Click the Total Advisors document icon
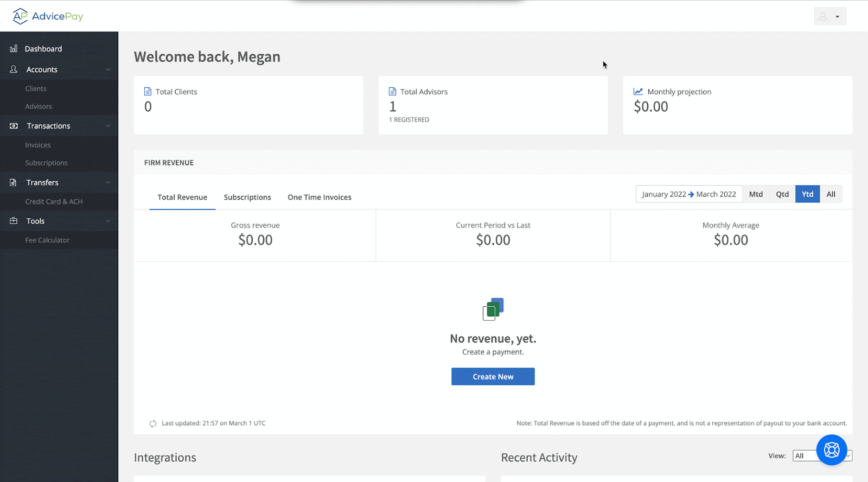The image size is (868, 482). point(392,92)
